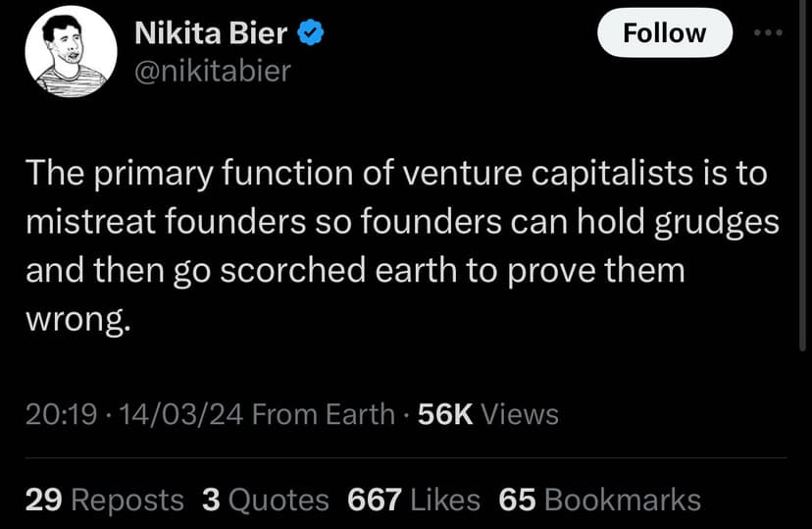Show the 667 Likes list

[414, 500]
